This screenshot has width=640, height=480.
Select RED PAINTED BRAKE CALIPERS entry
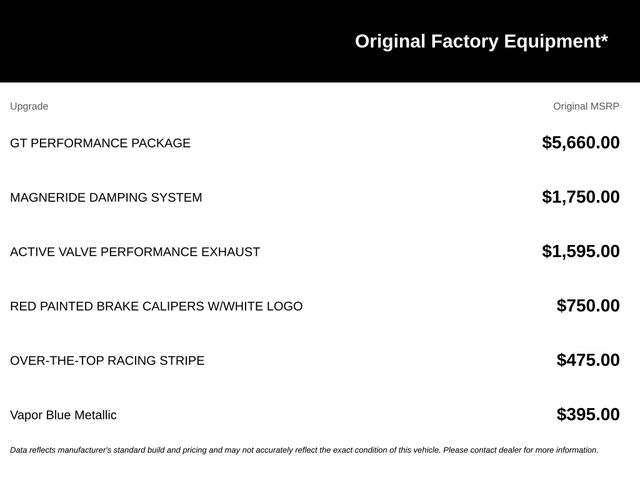(x=156, y=306)
